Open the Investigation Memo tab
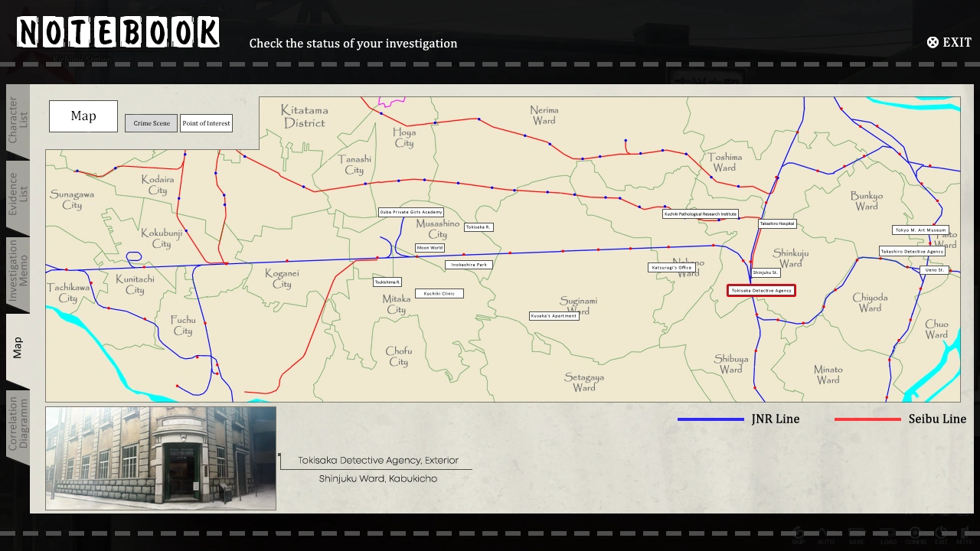Viewport: 980px width, 551px height. tap(18, 274)
